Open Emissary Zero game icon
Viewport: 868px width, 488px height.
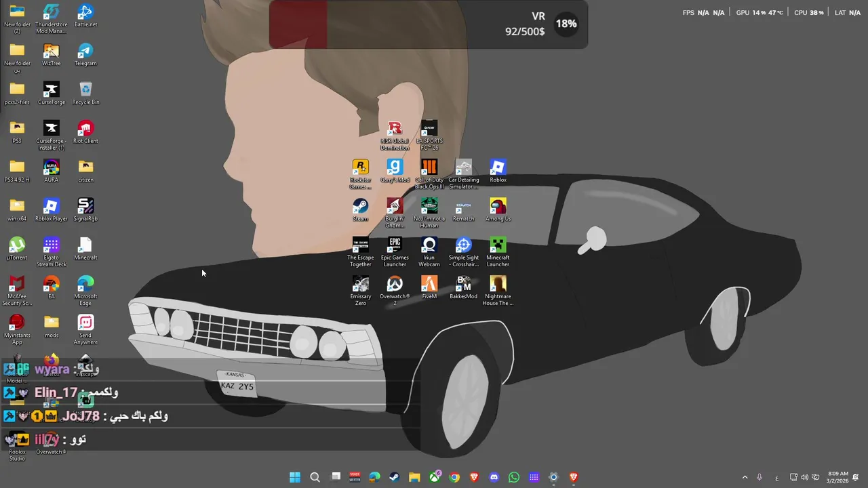[360, 290]
